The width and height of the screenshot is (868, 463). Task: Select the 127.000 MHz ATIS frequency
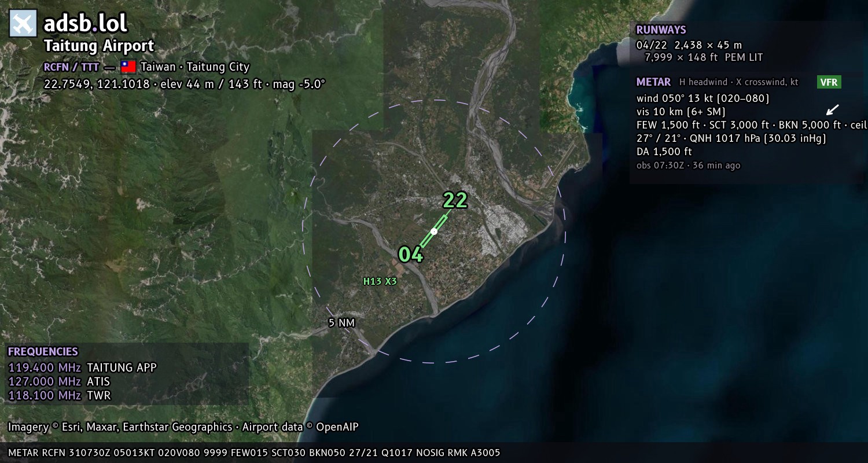coord(59,381)
